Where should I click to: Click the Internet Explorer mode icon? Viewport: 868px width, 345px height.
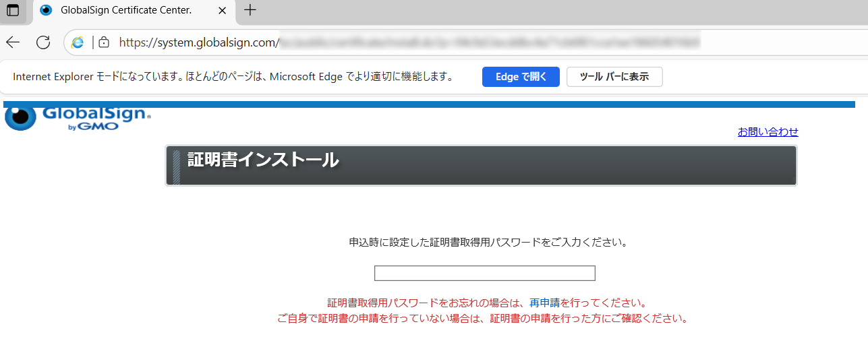point(78,42)
